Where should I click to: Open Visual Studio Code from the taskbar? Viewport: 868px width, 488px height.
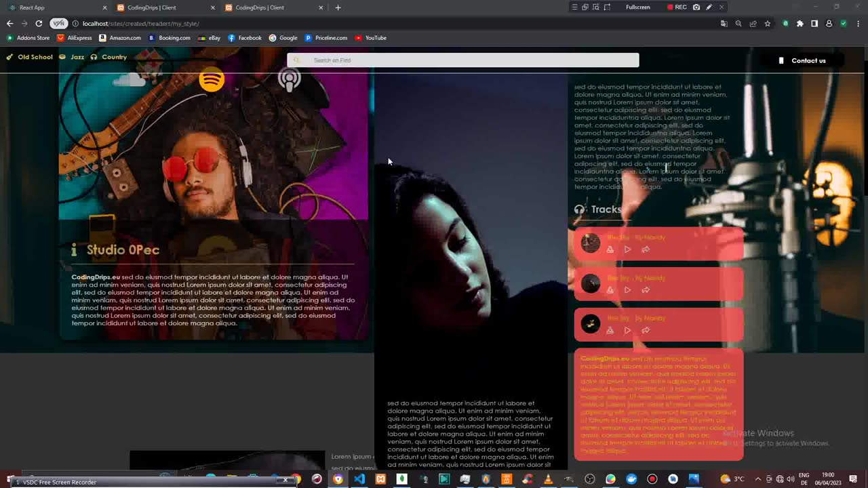[x=359, y=479]
